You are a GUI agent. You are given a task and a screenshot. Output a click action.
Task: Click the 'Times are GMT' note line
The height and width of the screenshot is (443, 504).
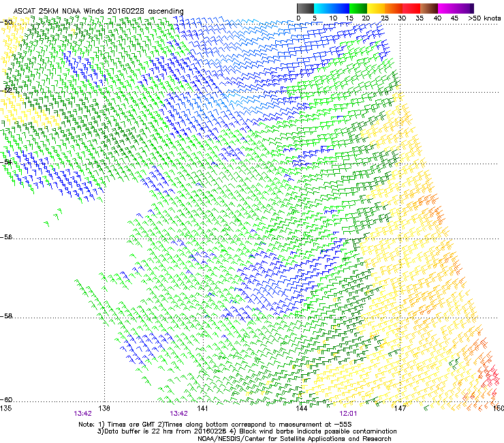click(215, 425)
